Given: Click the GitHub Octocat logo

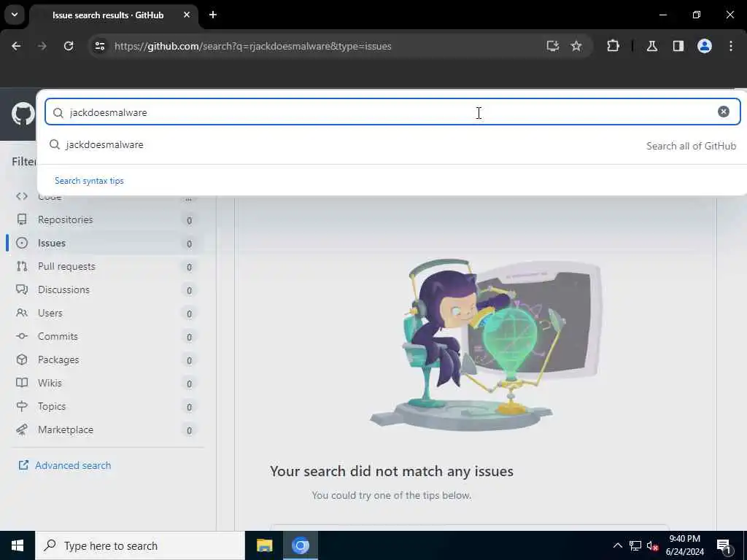Looking at the screenshot, I should click(23, 114).
